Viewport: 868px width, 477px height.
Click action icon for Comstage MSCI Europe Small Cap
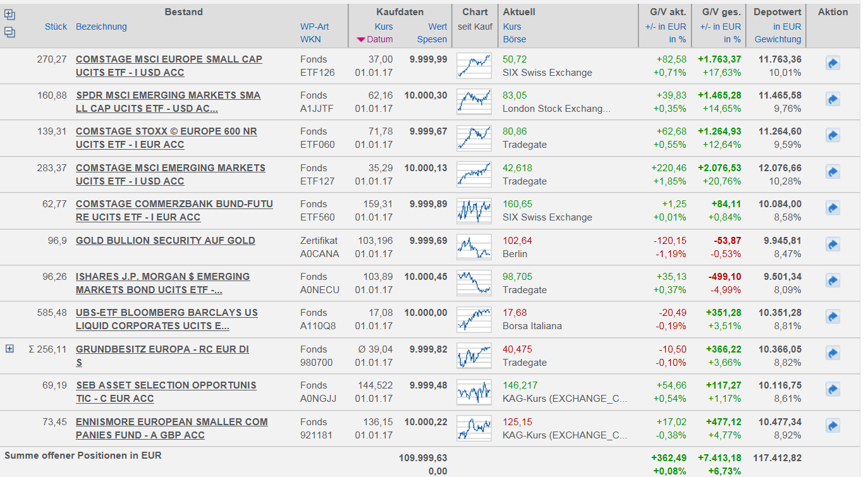833,63
